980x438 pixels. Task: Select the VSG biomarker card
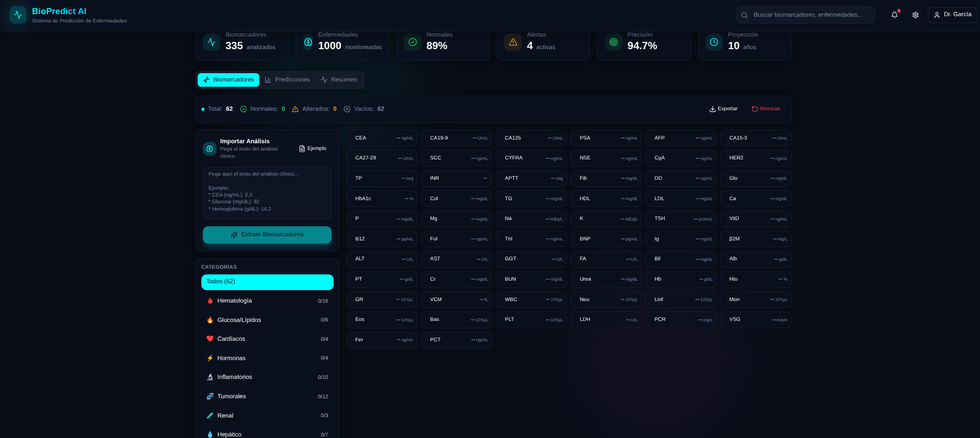pos(756,319)
